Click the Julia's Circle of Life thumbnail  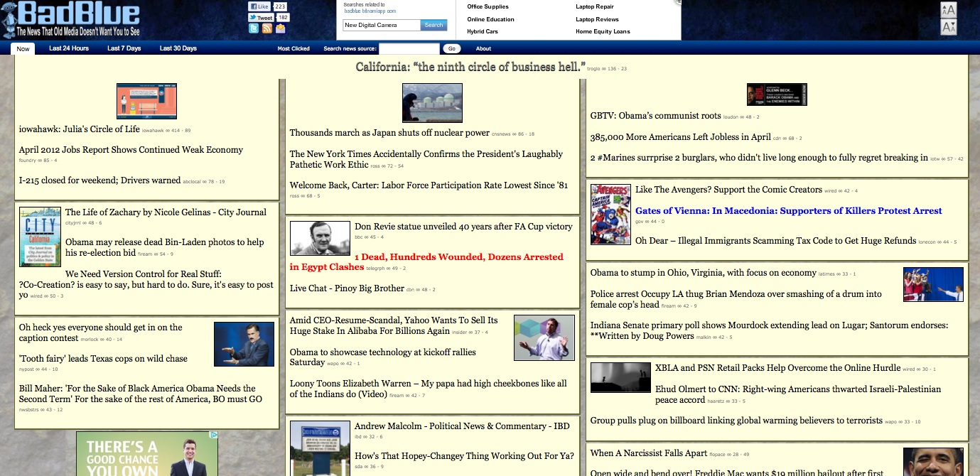(x=146, y=101)
